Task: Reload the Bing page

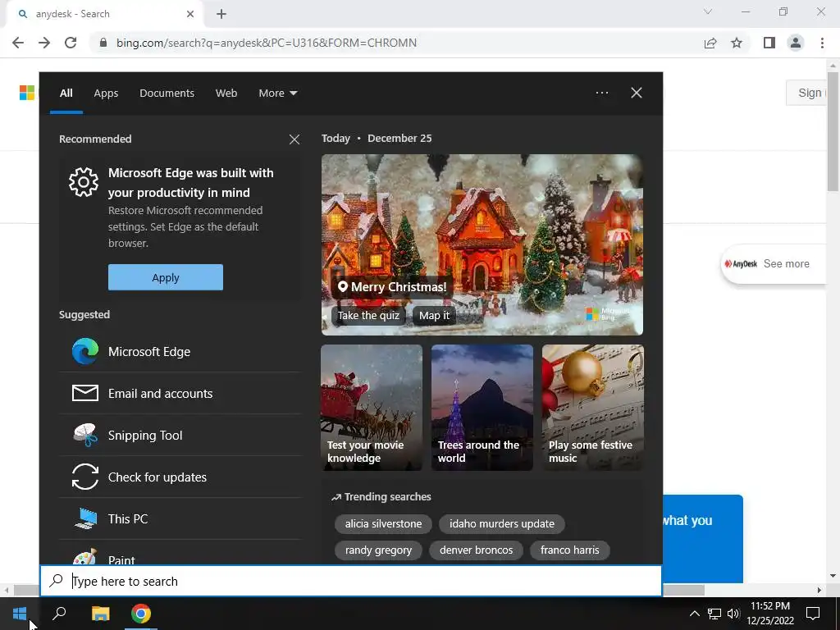Action: click(71, 43)
